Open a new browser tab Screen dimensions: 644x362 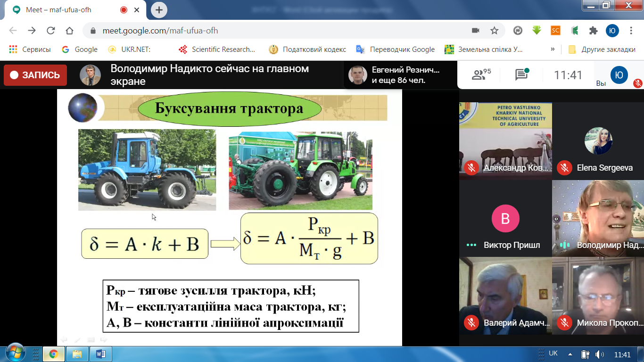coord(159,9)
